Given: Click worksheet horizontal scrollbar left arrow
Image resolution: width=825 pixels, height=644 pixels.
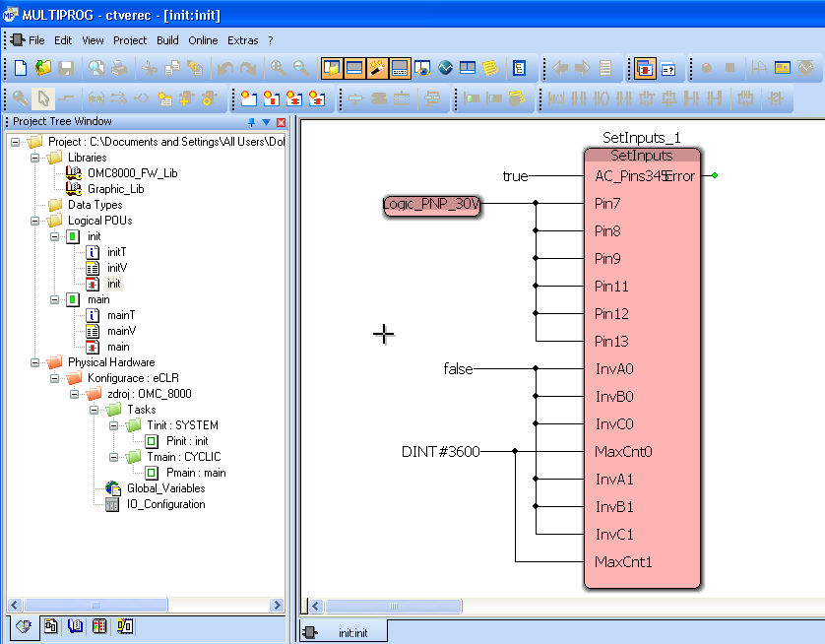Looking at the screenshot, I should pyautogui.click(x=316, y=607).
